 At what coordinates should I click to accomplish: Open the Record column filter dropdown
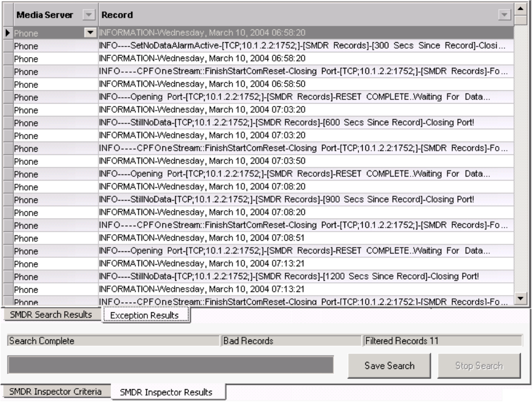[504, 14]
